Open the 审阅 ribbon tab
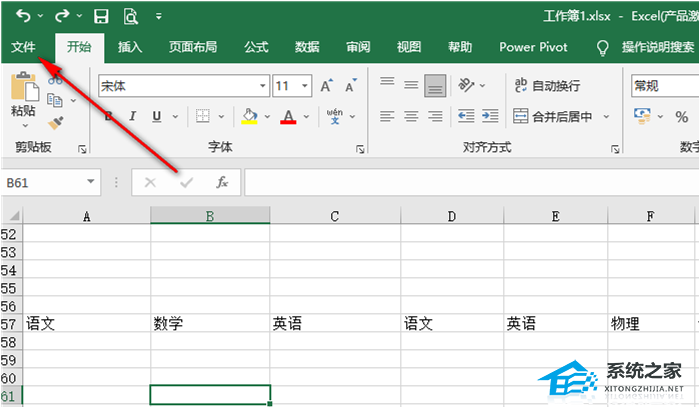Viewport: 699px width, 407px height. point(358,47)
